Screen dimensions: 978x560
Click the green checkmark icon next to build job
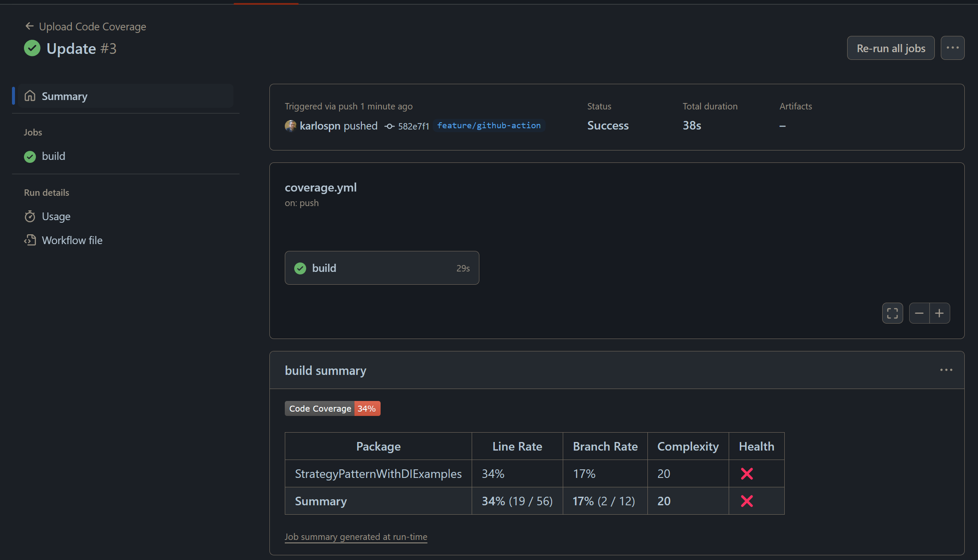pos(30,155)
